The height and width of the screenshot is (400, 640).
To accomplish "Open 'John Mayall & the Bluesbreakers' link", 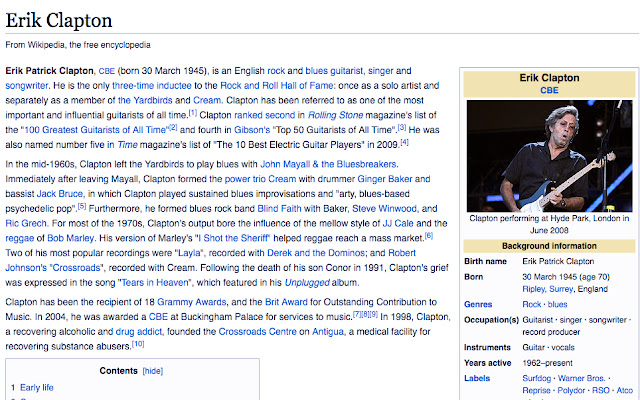I will [x=328, y=164].
